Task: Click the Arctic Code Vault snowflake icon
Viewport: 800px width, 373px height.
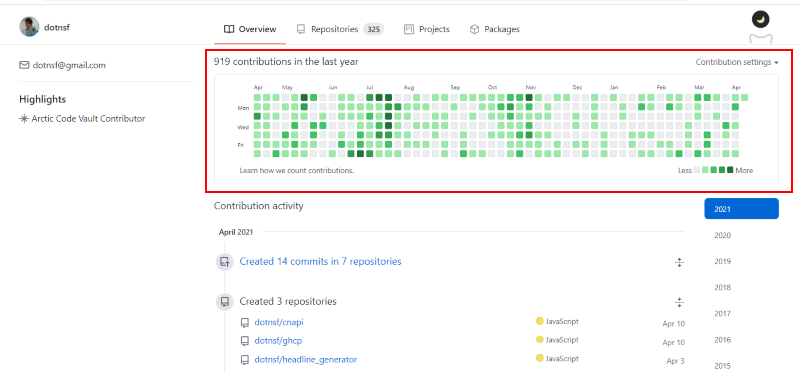Action: pos(23,119)
